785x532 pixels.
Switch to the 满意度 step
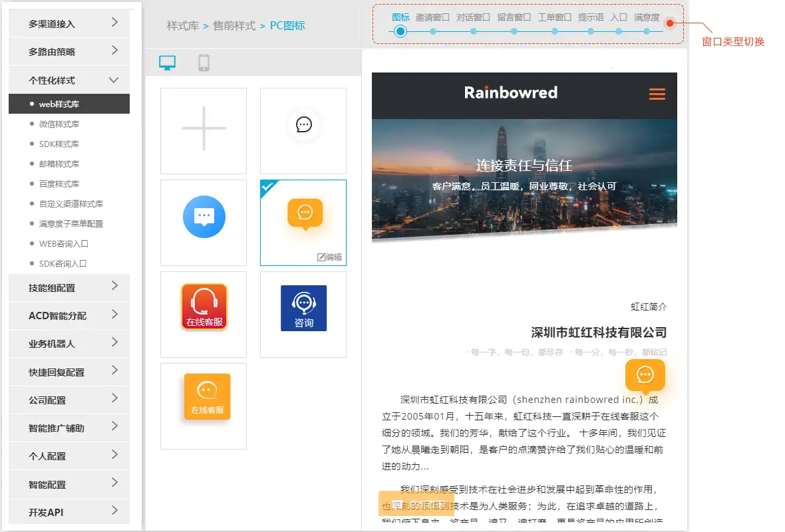[647, 31]
